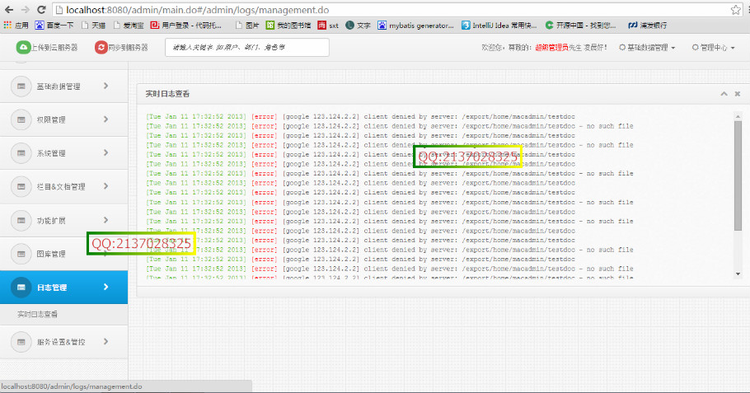The width and height of the screenshot is (750, 393).
Task: Open the 我的图书馆 bookmark
Action: [x=288, y=25]
